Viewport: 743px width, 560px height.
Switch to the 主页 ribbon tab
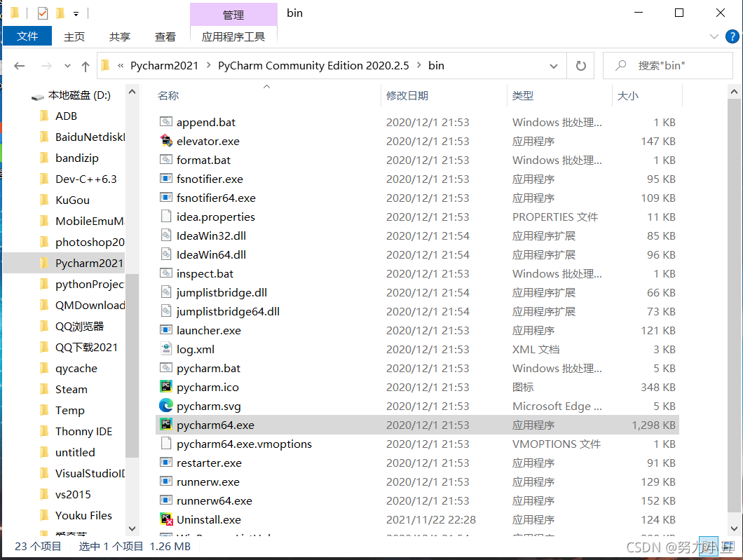[x=74, y=36]
